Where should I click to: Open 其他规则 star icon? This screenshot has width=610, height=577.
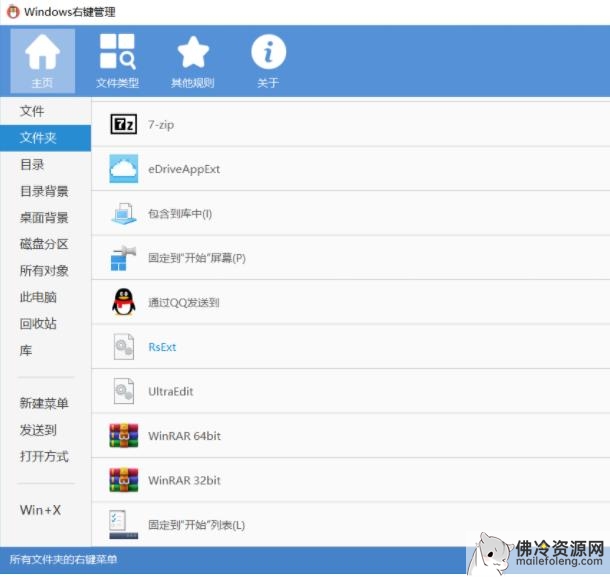[192, 53]
